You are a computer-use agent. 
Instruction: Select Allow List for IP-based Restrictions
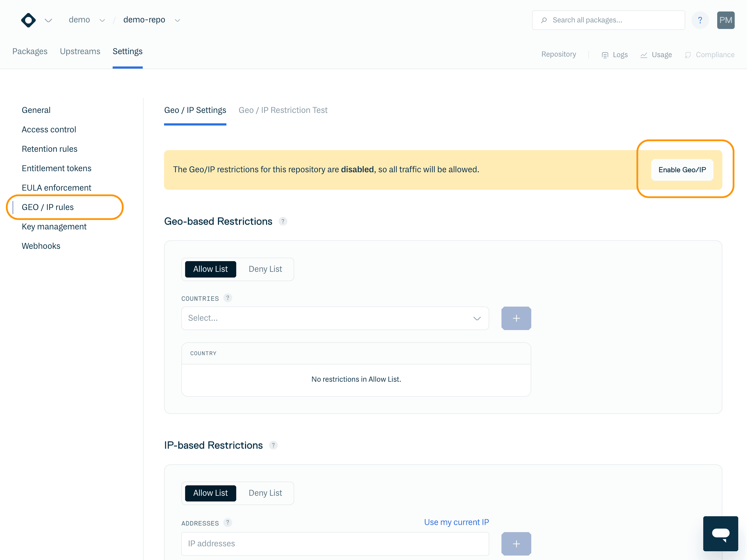(210, 493)
